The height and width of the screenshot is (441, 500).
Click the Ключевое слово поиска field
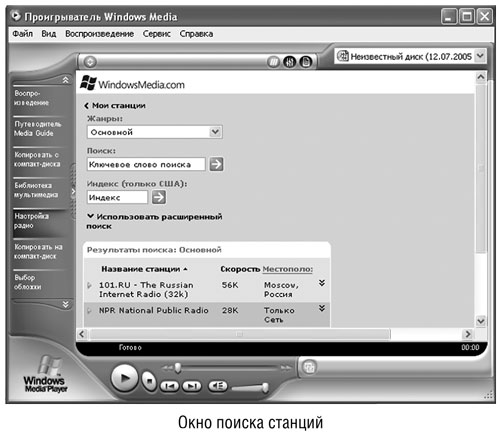coord(146,164)
